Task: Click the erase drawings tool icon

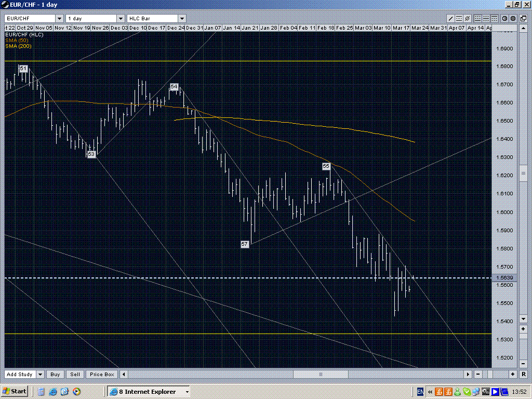Action: point(467,18)
